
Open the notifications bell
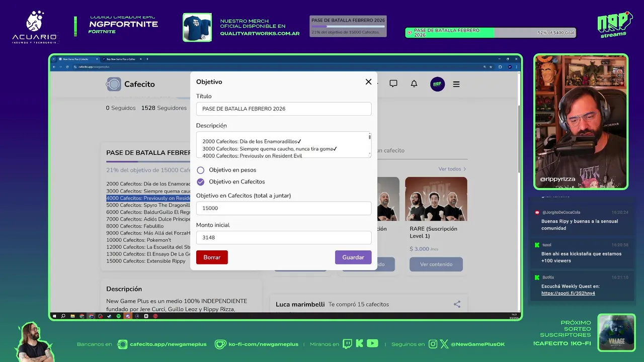[414, 84]
